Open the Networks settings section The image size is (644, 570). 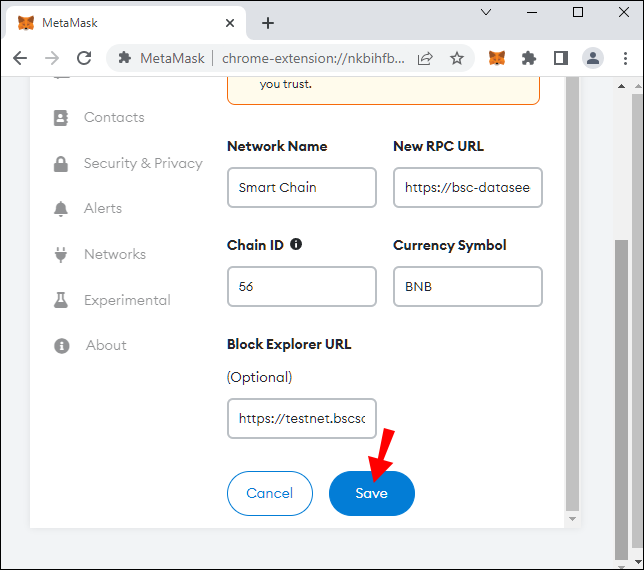[x=115, y=254]
